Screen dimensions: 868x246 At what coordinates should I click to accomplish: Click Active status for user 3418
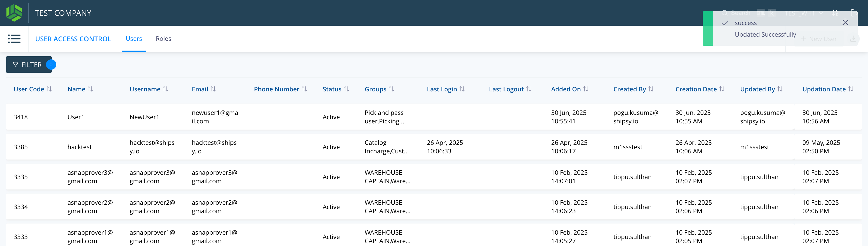pos(331,117)
